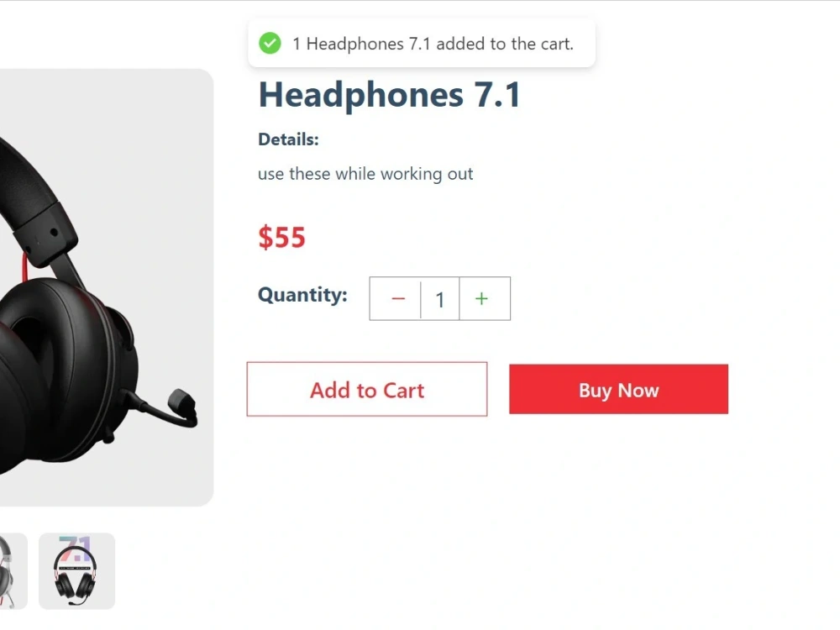Click the 'use these while working out' description

pos(365,174)
